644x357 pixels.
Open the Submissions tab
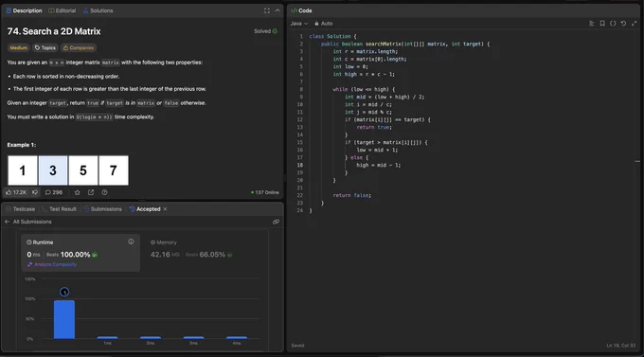[102, 209]
